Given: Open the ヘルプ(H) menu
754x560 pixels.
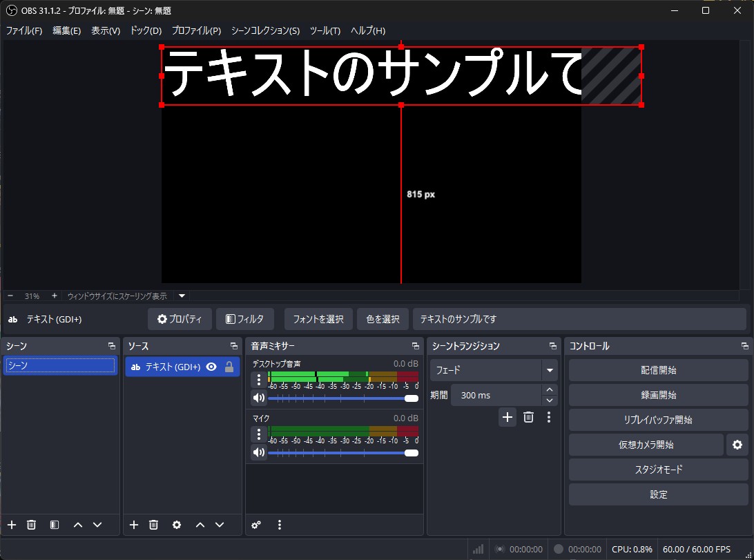Looking at the screenshot, I should pos(367,30).
